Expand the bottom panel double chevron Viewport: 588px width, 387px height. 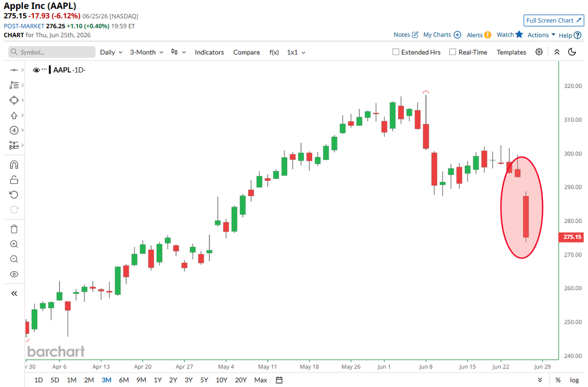[540, 380]
